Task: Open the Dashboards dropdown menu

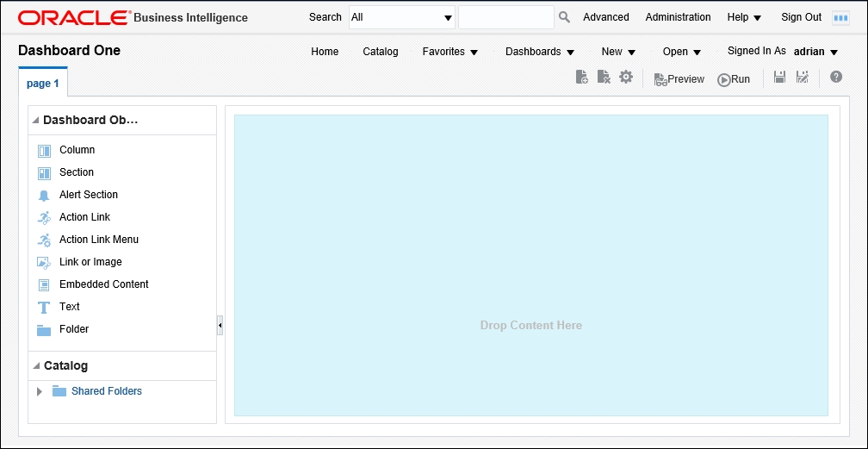Action: [540, 52]
